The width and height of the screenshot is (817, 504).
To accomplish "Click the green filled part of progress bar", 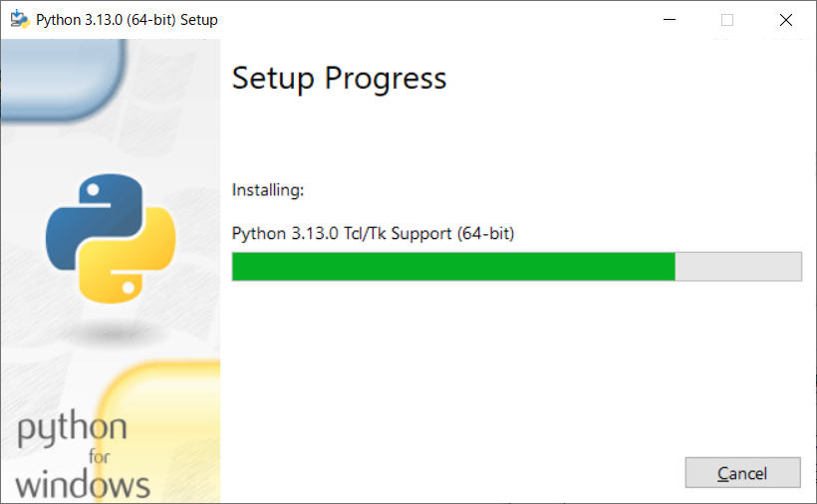I will click(x=453, y=267).
